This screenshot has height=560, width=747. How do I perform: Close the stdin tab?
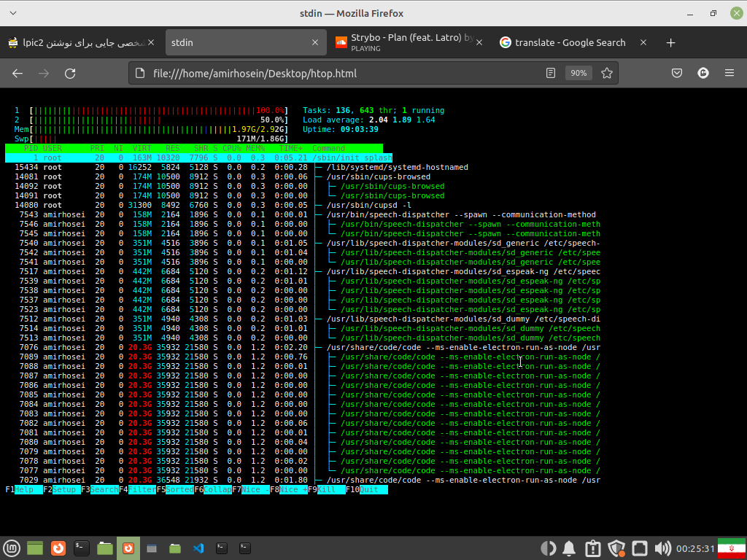point(315,42)
